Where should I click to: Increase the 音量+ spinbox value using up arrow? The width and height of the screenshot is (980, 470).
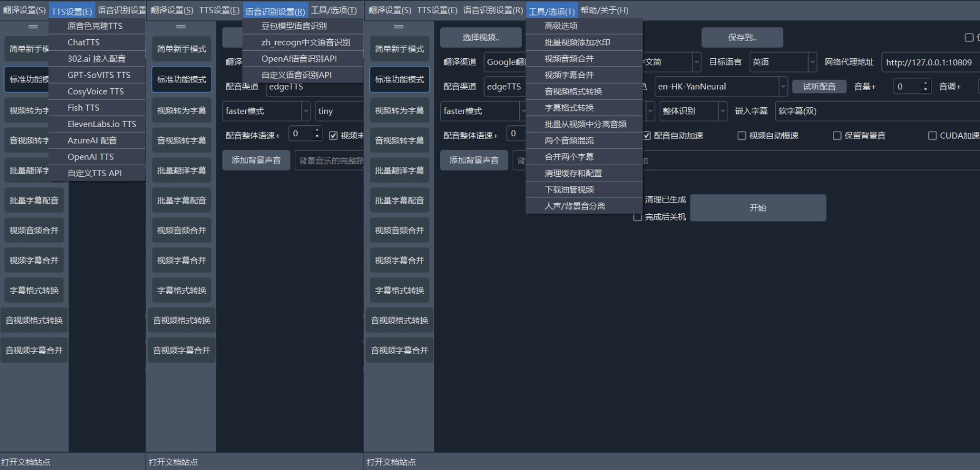[925, 83]
